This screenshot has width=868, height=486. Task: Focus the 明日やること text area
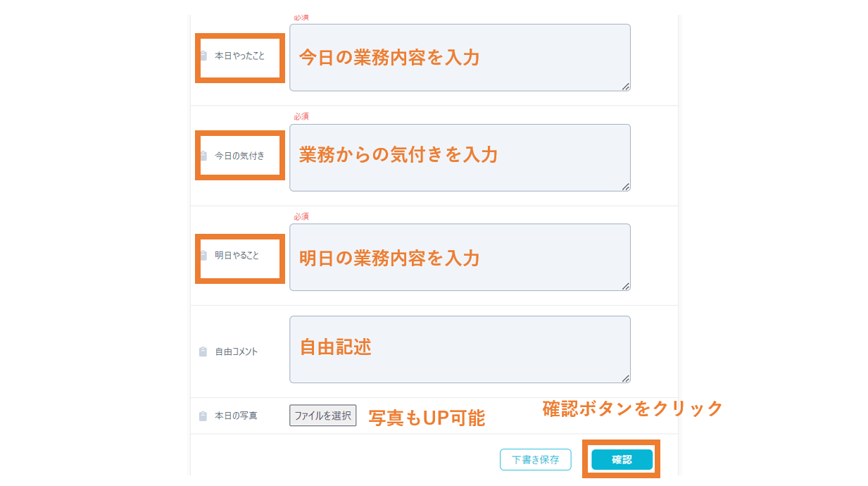460,258
